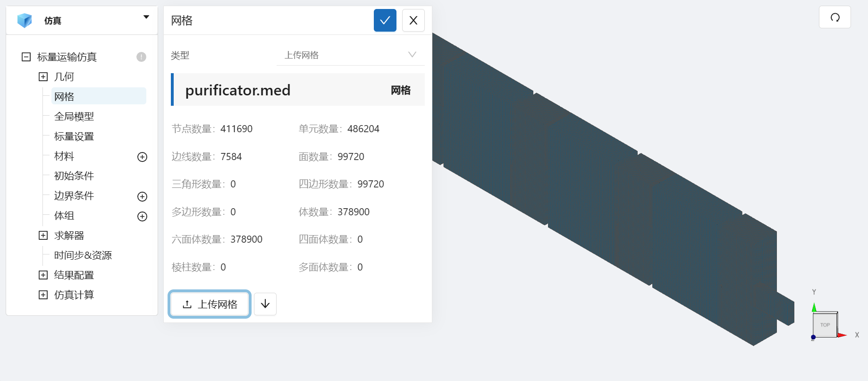The image size is (868, 381).
Task: Expand the 几何 tree node
Action: tap(43, 77)
